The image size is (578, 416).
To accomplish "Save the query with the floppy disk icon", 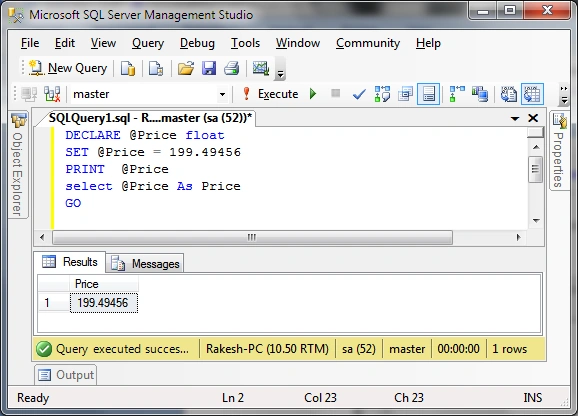I will click(x=209, y=69).
